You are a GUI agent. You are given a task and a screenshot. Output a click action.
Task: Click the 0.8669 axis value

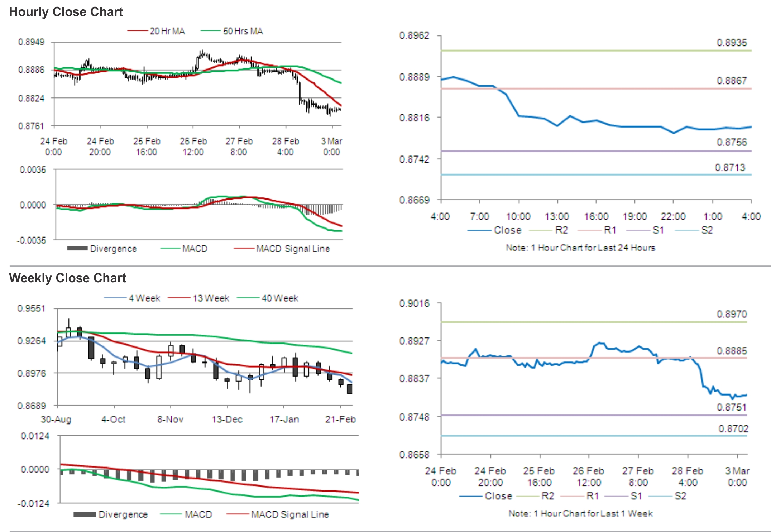point(414,200)
